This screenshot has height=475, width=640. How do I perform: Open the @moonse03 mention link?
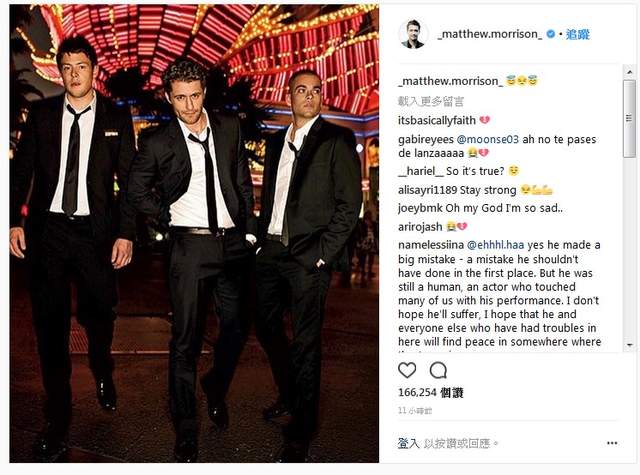click(488, 139)
